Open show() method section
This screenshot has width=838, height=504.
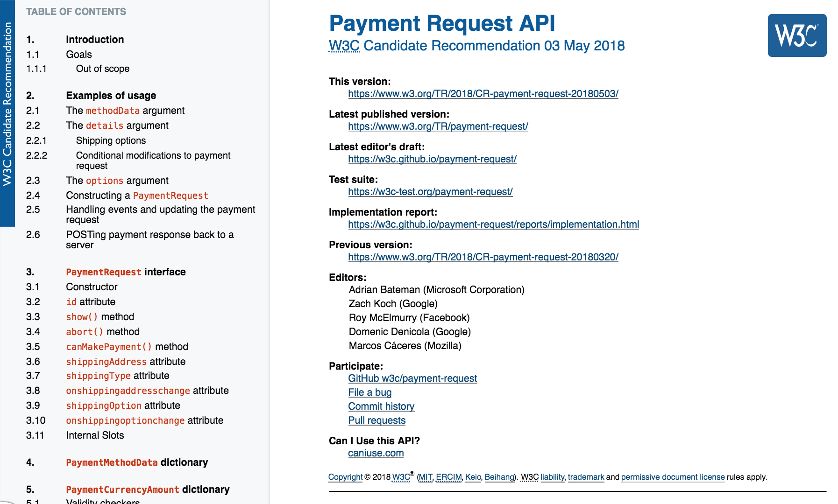100,317
